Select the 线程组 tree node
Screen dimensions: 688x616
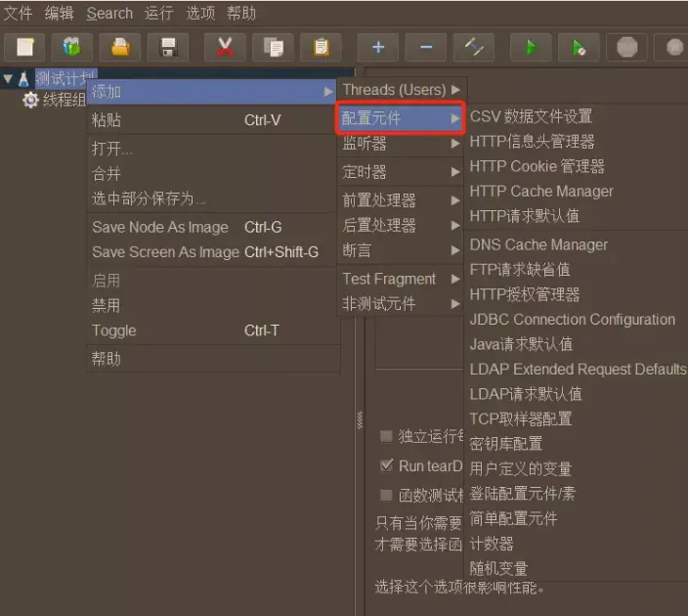(x=64, y=100)
